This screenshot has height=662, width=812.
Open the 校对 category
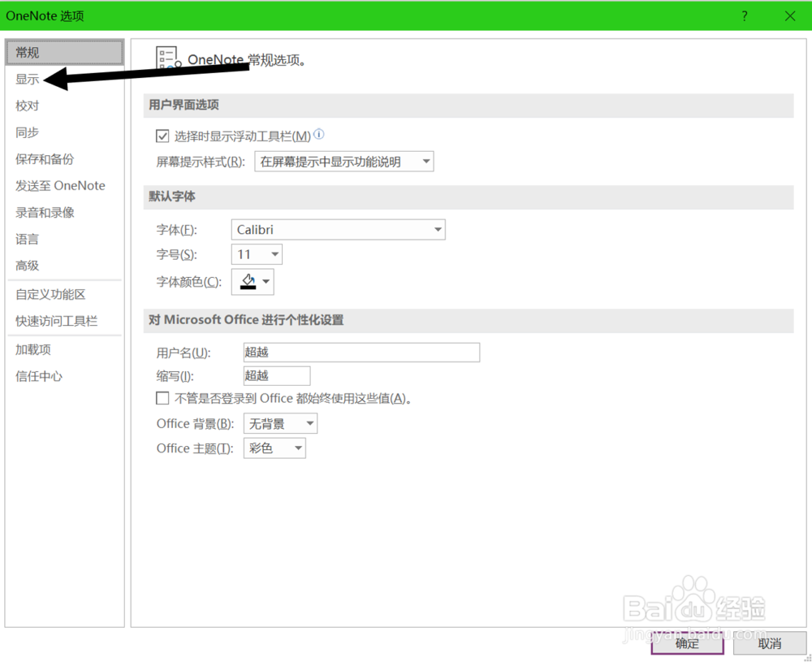tap(65, 106)
